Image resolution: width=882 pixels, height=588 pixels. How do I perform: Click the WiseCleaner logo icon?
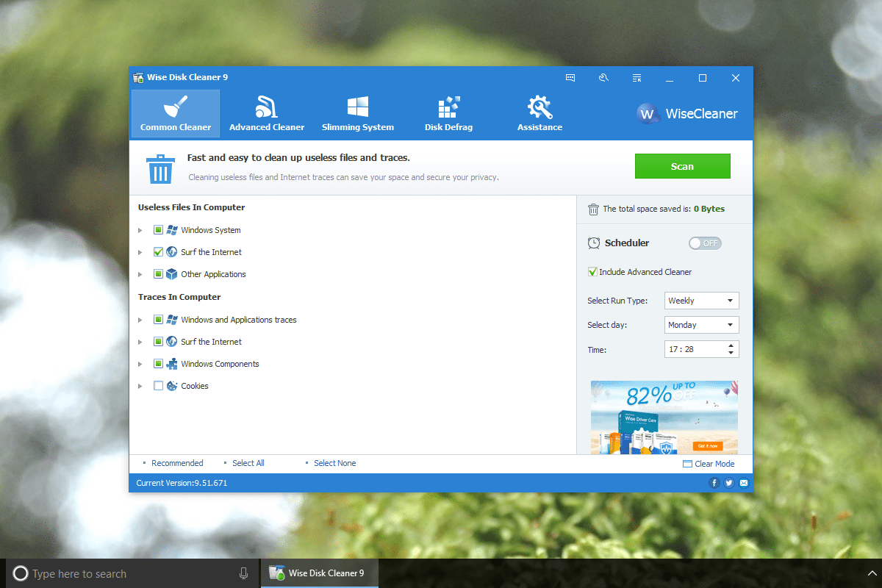[648, 114]
